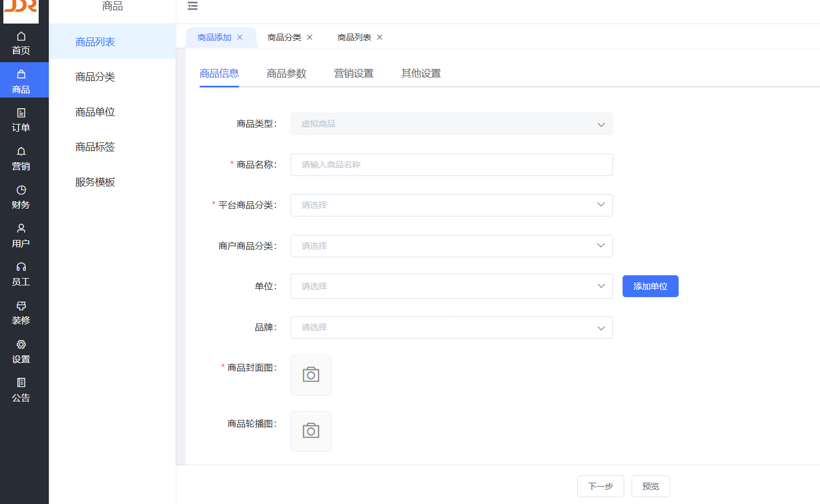Open 商品标签 in the submenu
This screenshot has width=820, height=504.
point(112,147)
